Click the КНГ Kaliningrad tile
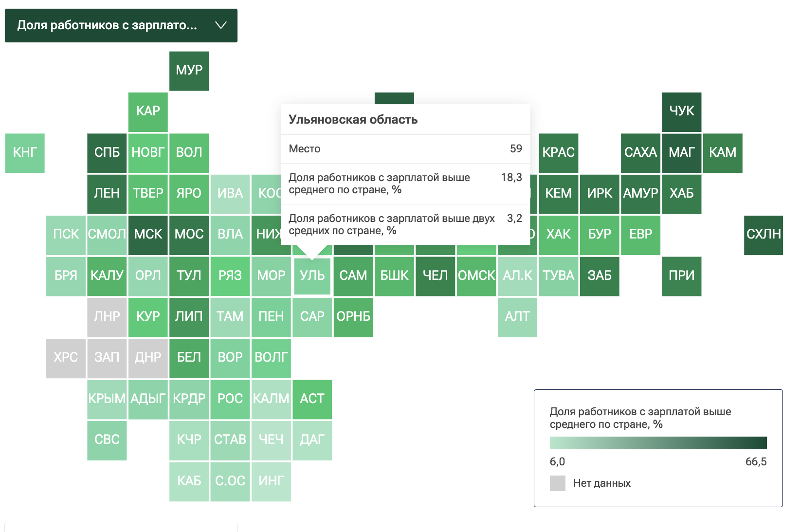The height and width of the screenshot is (532, 800). 25,153
